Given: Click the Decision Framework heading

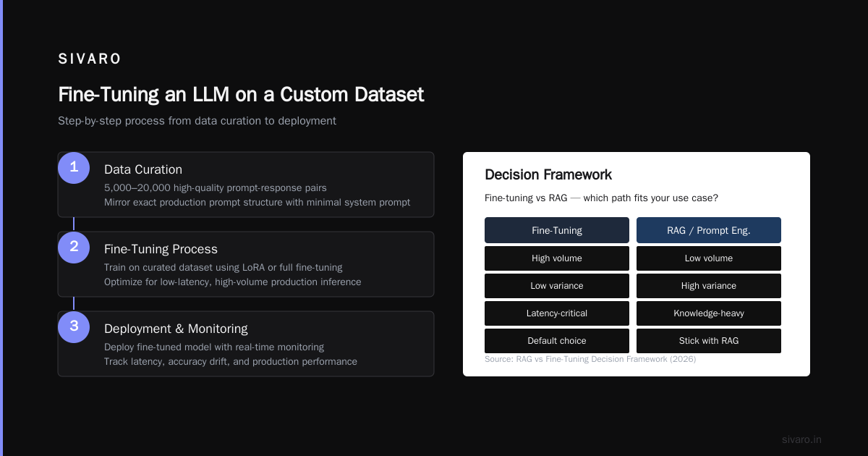Looking at the screenshot, I should [x=548, y=174].
